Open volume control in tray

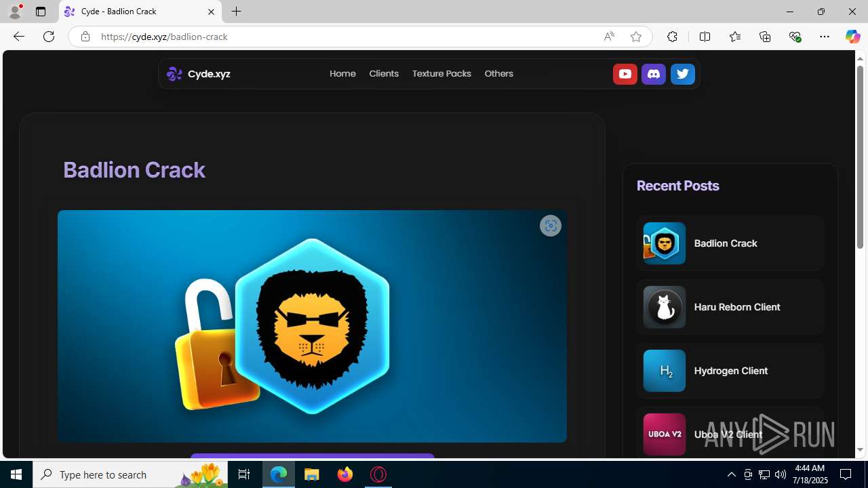(x=781, y=474)
